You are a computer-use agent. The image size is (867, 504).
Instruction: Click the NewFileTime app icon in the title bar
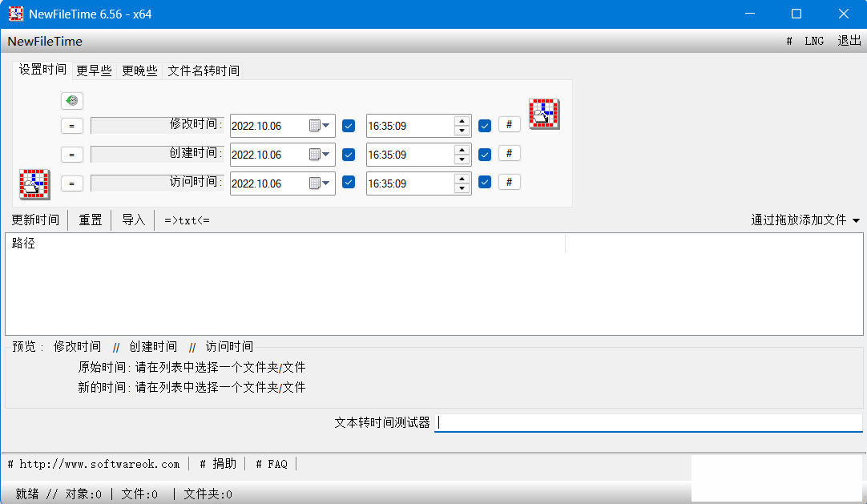click(15, 14)
